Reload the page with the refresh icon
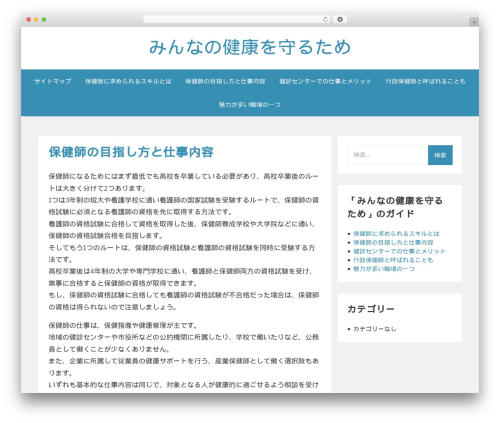Image resolution: width=500 pixels, height=423 pixels. pos(325,20)
